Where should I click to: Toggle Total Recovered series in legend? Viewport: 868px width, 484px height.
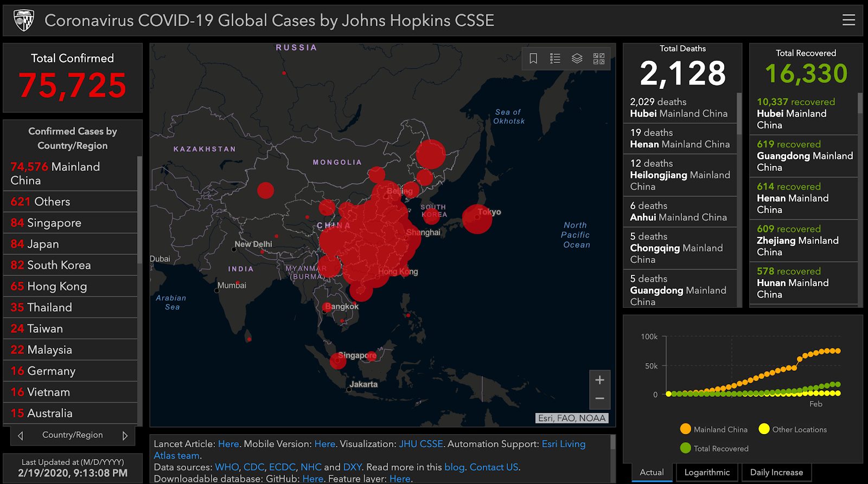tap(714, 448)
